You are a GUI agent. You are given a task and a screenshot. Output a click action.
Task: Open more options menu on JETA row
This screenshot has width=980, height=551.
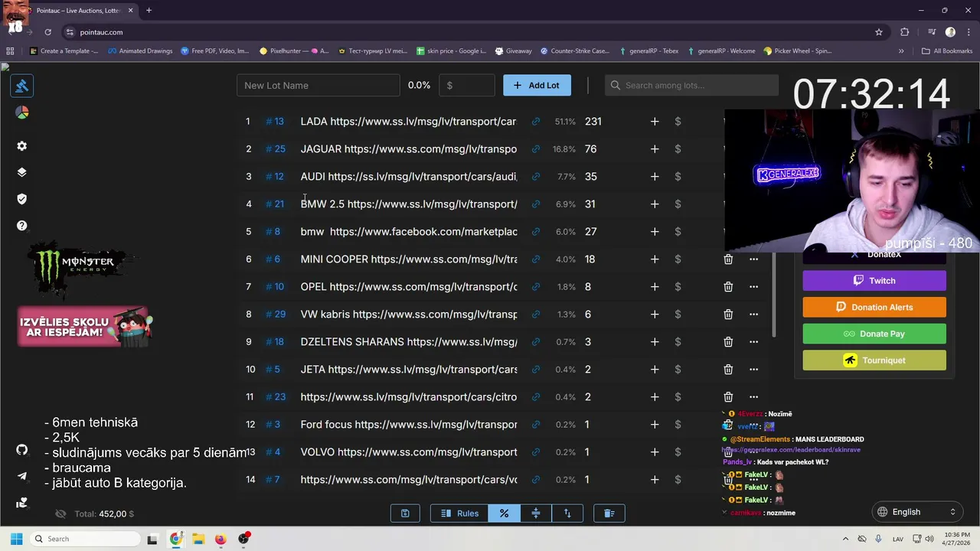[x=753, y=370]
